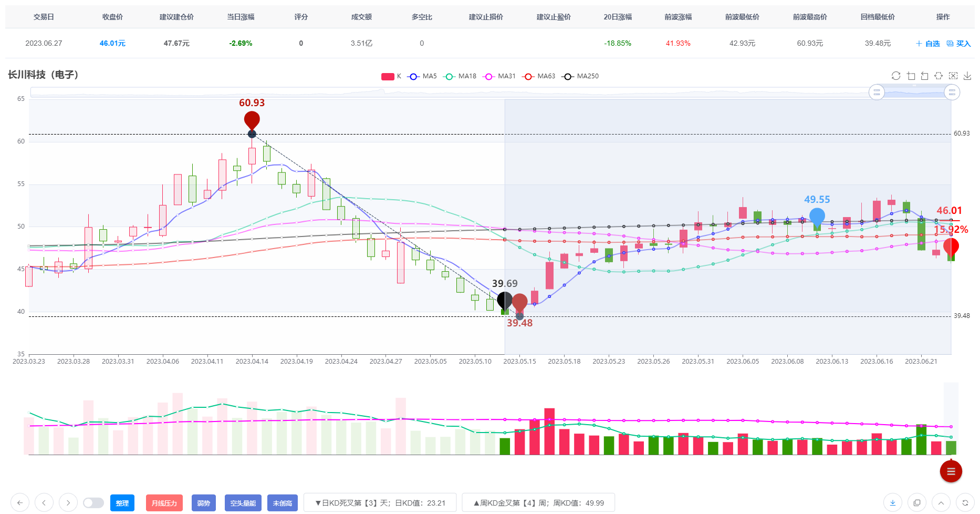
Task: Click the 60.93 red peak marker pin
Action: 252,121
